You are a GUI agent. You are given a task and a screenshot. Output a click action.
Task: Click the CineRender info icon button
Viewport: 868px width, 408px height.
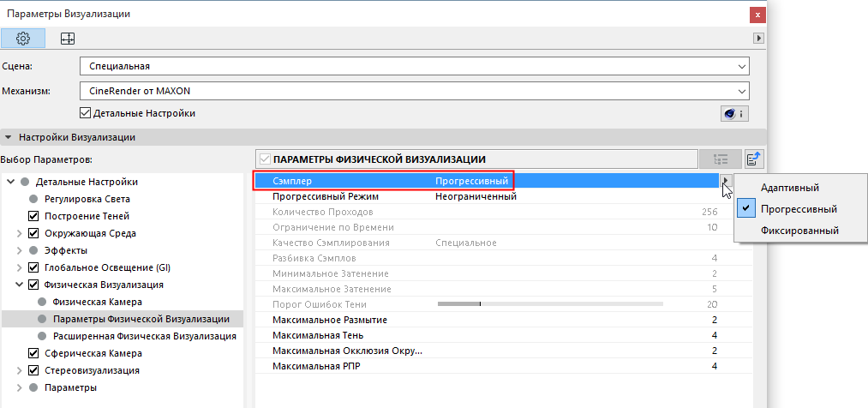point(734,114)
